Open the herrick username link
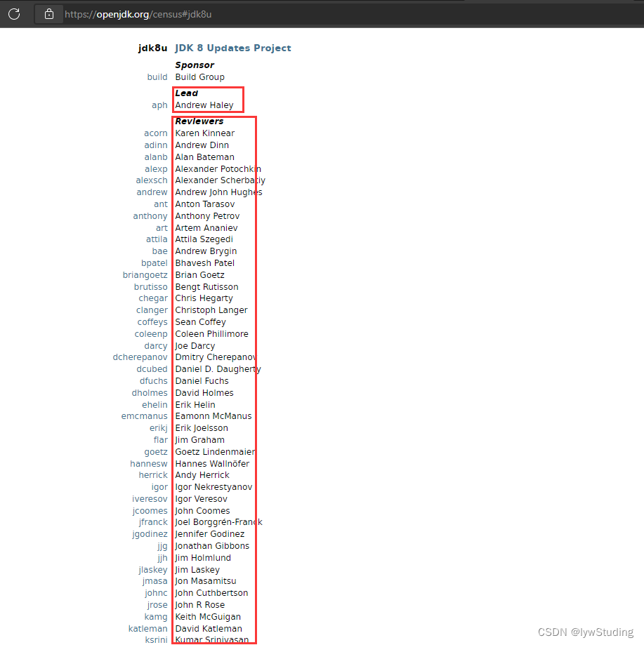Image resolution: width=644 pixels, height=645 pixels. point(153,474)
